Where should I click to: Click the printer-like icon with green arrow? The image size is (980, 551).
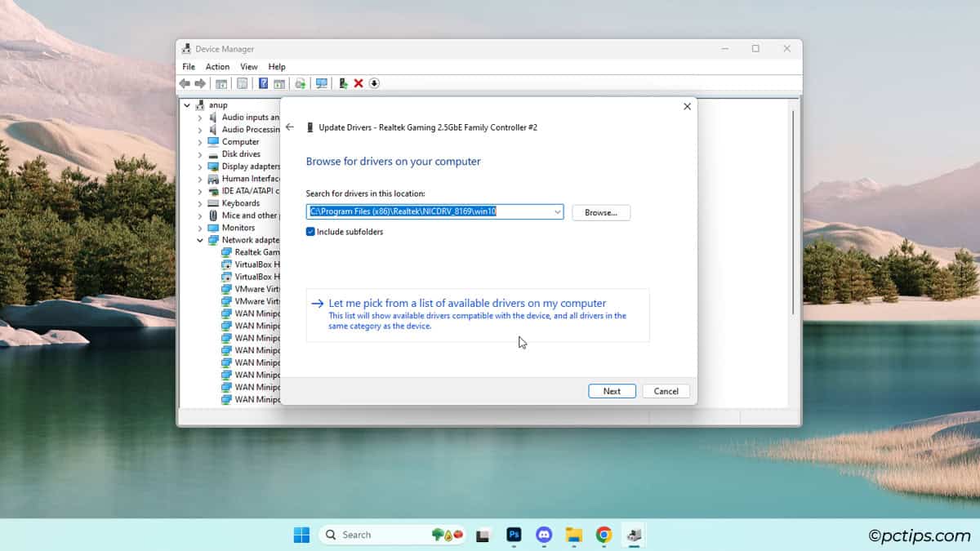(301, 83)
